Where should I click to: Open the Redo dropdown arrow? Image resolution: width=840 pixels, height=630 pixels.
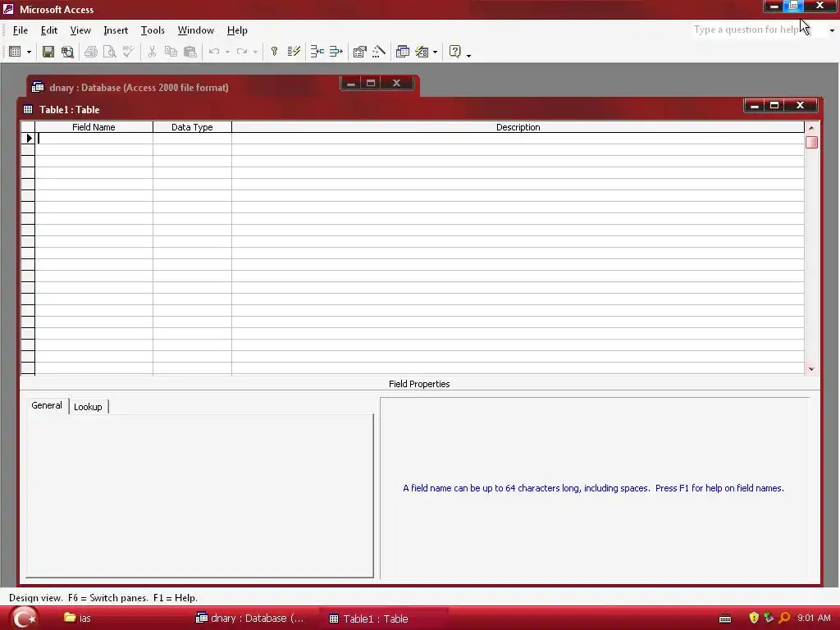(x=255, y=52)
